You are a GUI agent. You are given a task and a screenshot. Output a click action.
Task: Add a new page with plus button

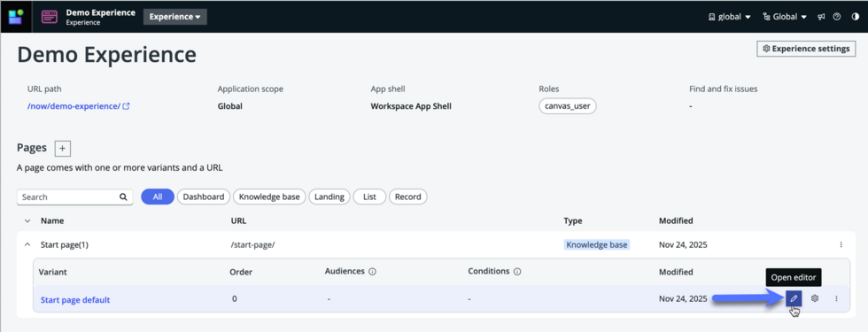(x=63, y=149)
